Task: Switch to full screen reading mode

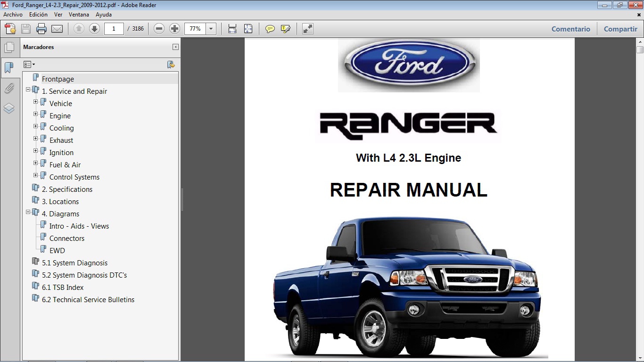Action: 307,29
